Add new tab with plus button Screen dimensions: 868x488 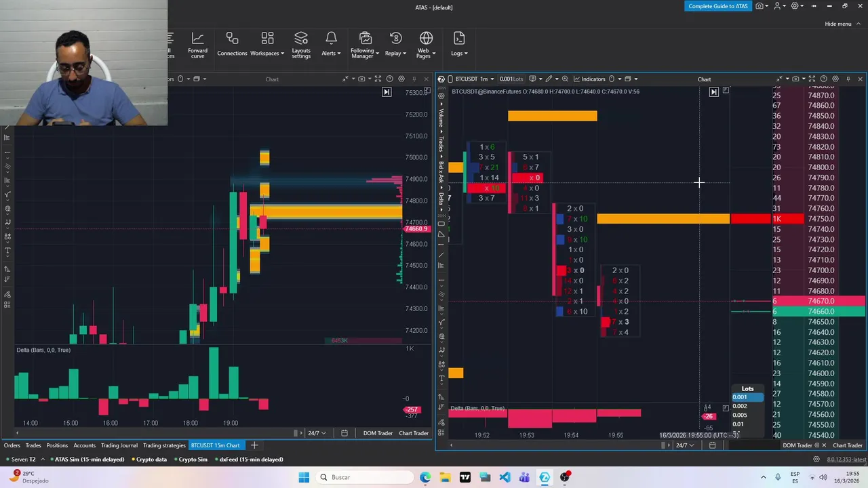coord(254,445)
